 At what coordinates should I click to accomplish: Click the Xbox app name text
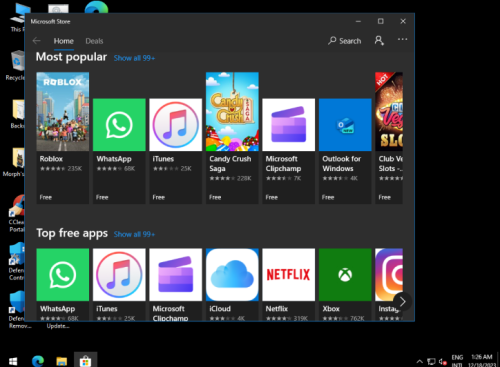pyautogui.click(x=331, y=309)
